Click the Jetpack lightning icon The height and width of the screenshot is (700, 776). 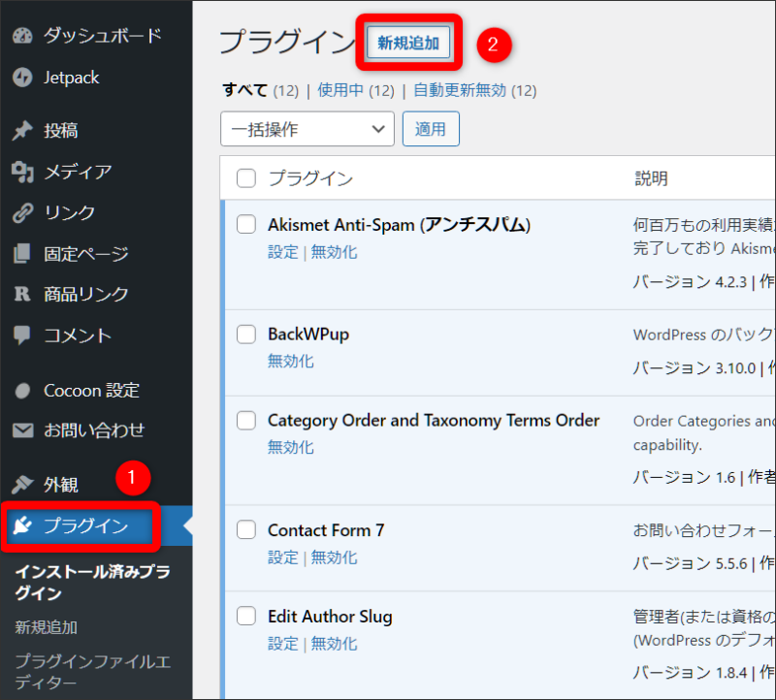22,78
